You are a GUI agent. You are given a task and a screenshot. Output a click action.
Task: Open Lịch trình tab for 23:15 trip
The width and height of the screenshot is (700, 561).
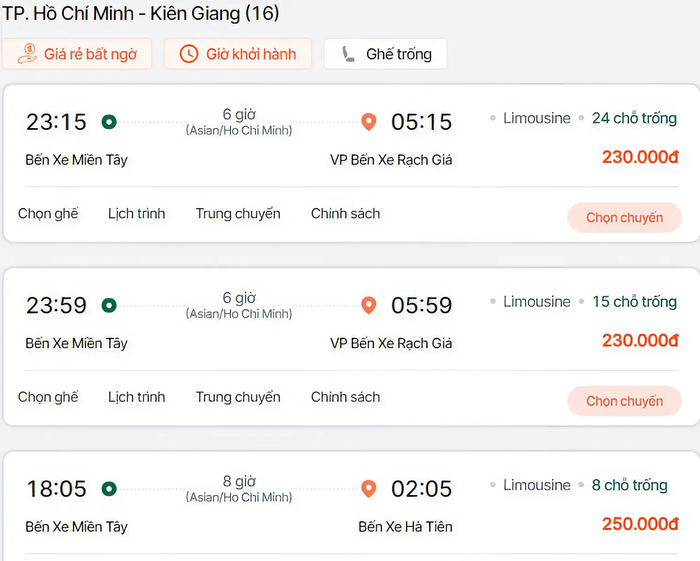(136, 213)
